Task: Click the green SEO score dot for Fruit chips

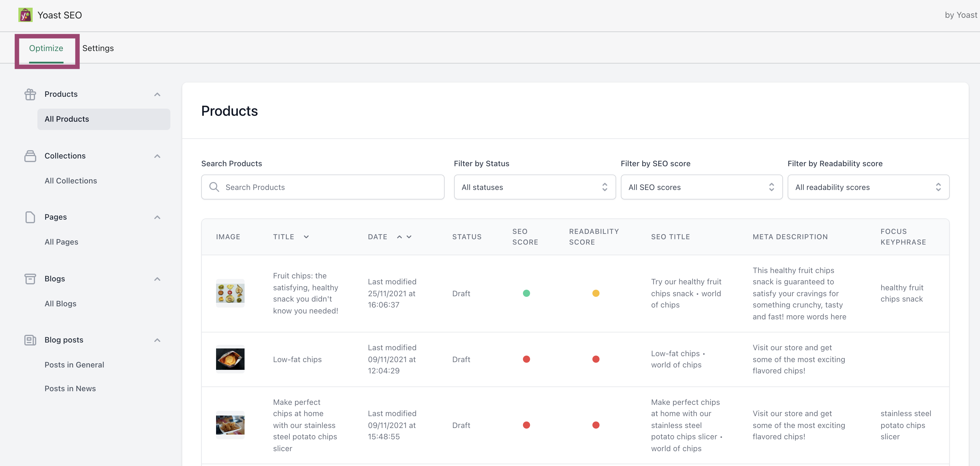Action: [x=527, y=293]
